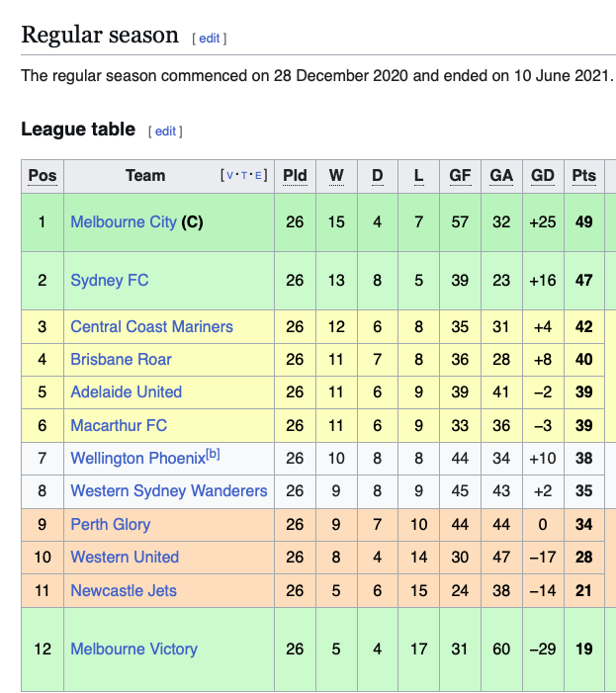The image size is (616, 693).
Task: Open the Western United team link
Action: coord(125,557)
